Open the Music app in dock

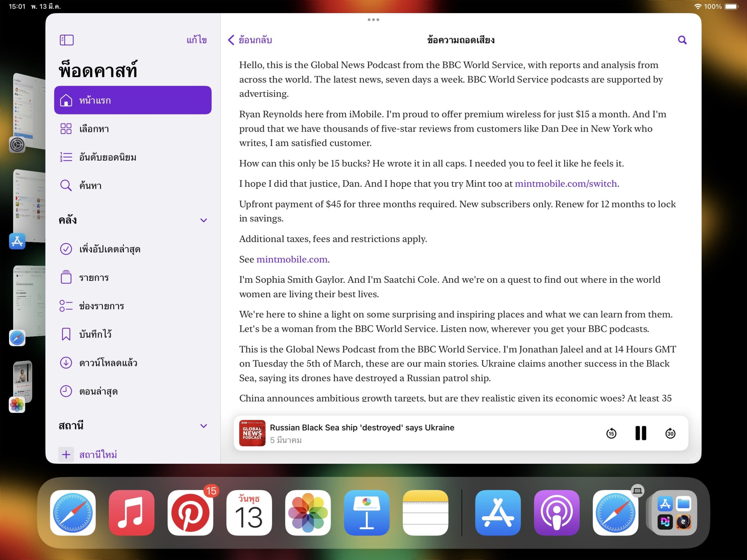[131, 512]
